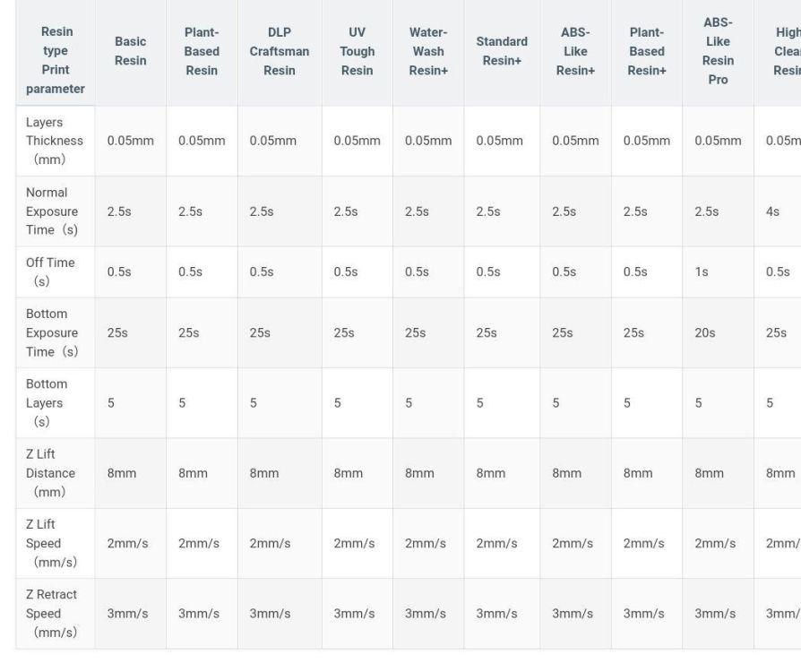801x672 pixels.
Task: Select the Layers Thickness row label
Action: [x=56, y=141]
